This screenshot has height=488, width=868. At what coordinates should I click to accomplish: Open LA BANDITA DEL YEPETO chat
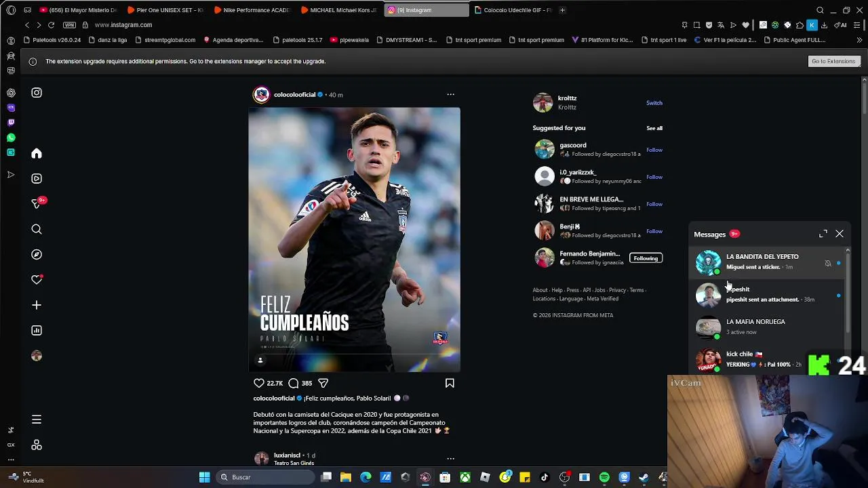768,262
